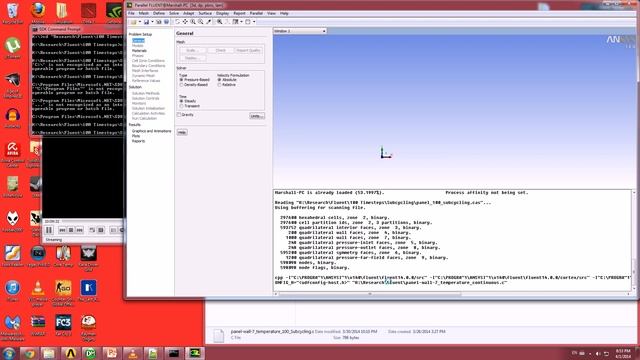Click the stop button in media player
The height and width of the screenshot is (360, 640).
pos(71,230)
